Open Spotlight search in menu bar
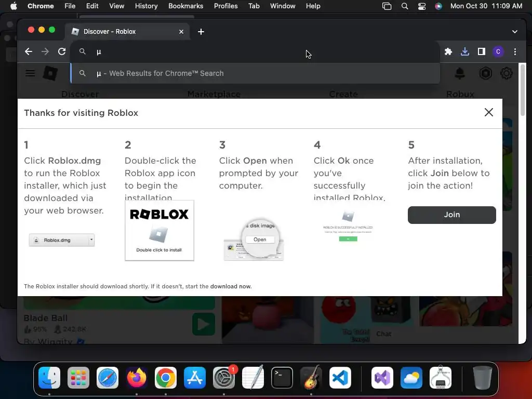Viewport: 532px width, 399px height. click(x=404, y=6)
